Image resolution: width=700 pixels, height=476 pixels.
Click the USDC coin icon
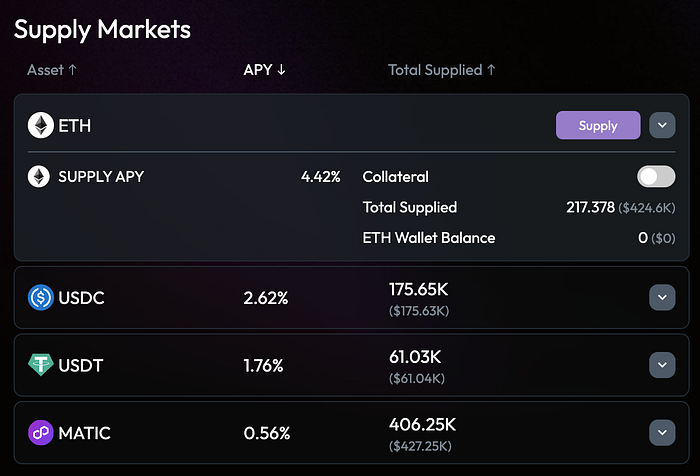coord(41,298)
